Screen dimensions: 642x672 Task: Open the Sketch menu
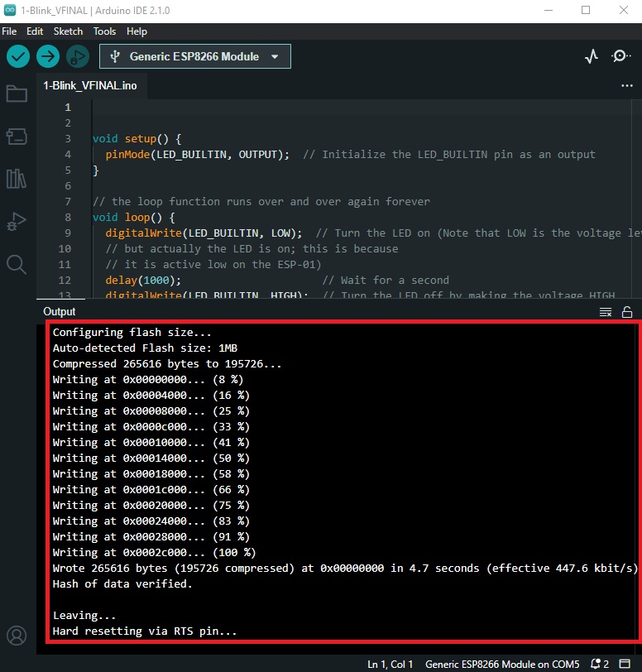tap(68, 31)
